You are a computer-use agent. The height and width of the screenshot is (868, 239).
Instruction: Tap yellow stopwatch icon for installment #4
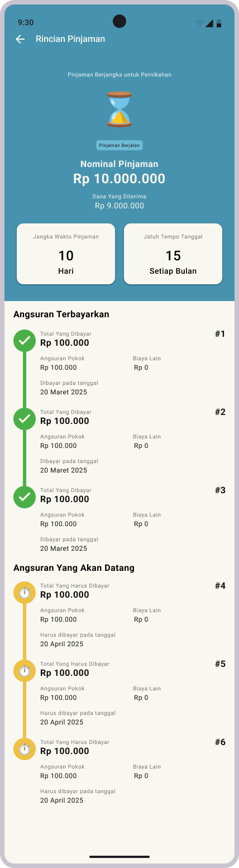[x=25, y=592]
